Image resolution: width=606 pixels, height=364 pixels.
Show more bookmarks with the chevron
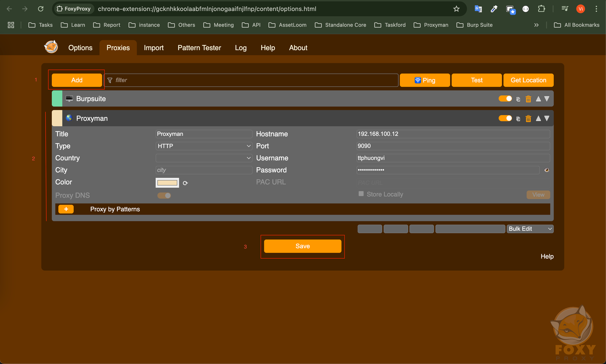[536, 25]
